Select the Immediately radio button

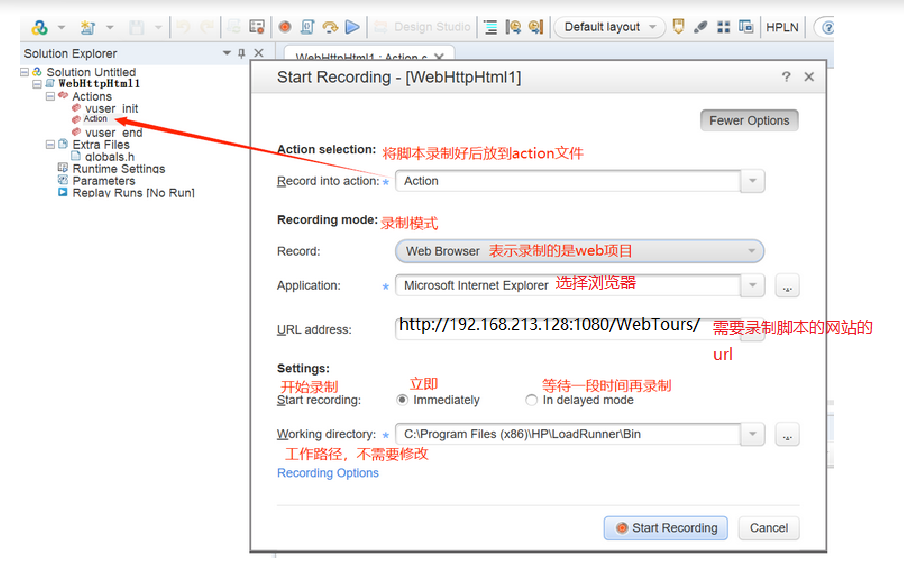point(402,400)
